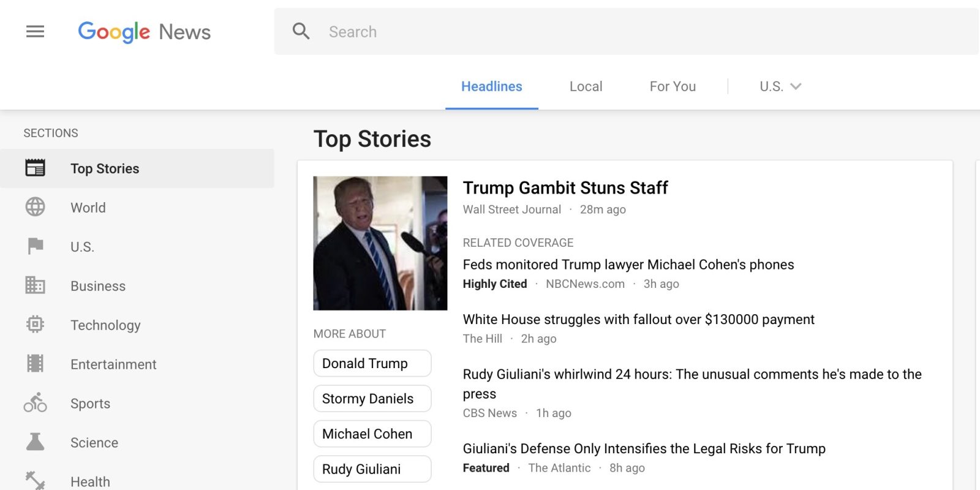
Task: Open the Trump Gambit Stuns Staff headline
Action: [x=565, y=187]
